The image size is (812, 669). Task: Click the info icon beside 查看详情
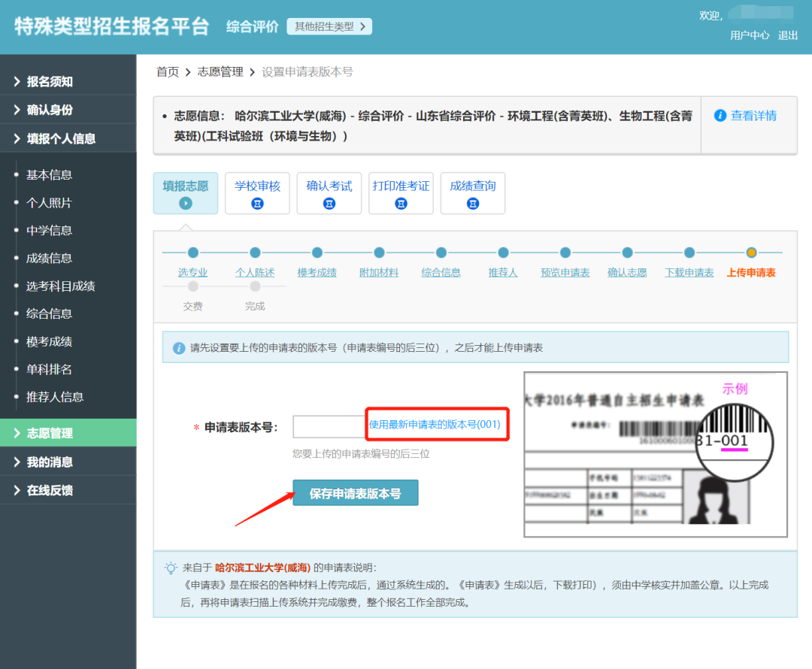point(720,116)
